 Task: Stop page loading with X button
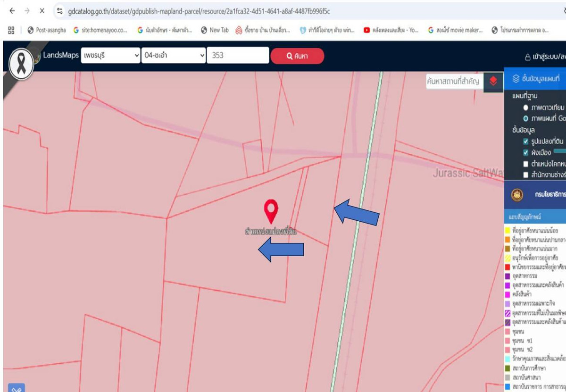[42, 10]
